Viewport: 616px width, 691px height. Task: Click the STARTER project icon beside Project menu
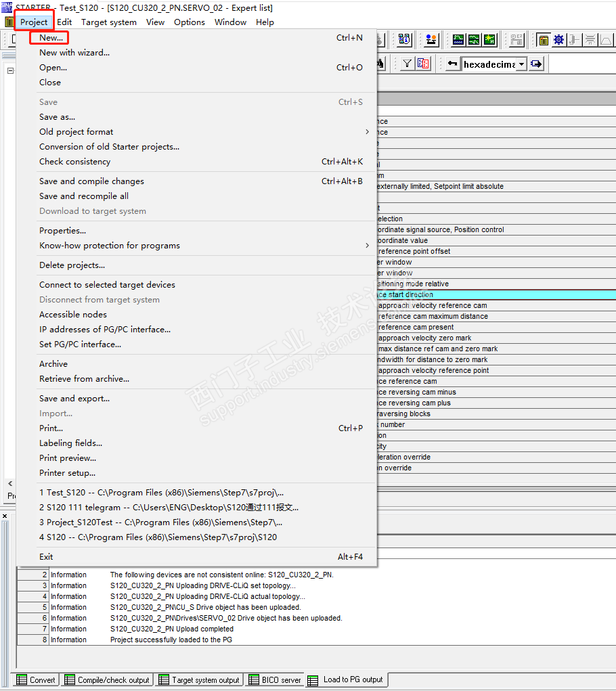pyautogui.click(x=9, y=22)
